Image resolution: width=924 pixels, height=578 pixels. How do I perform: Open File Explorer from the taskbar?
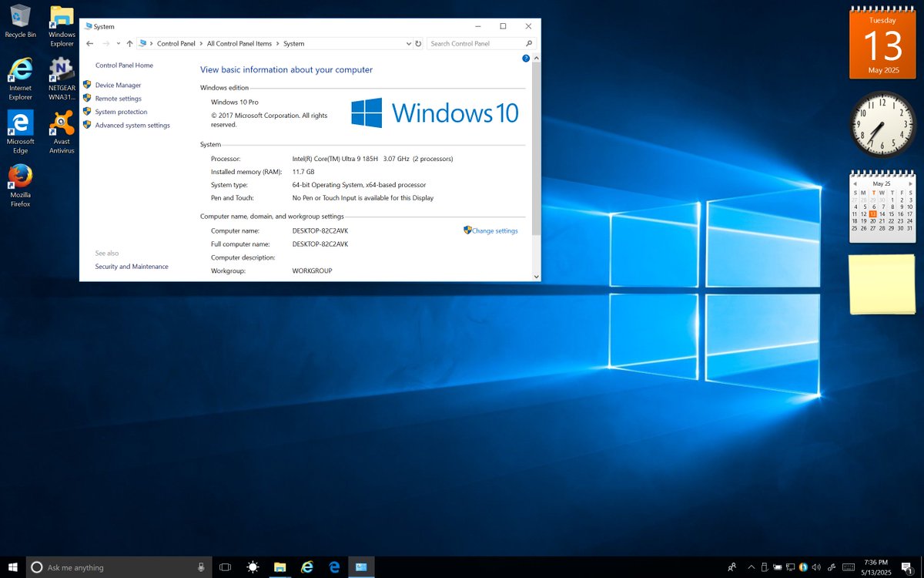[x=280, y=567]
